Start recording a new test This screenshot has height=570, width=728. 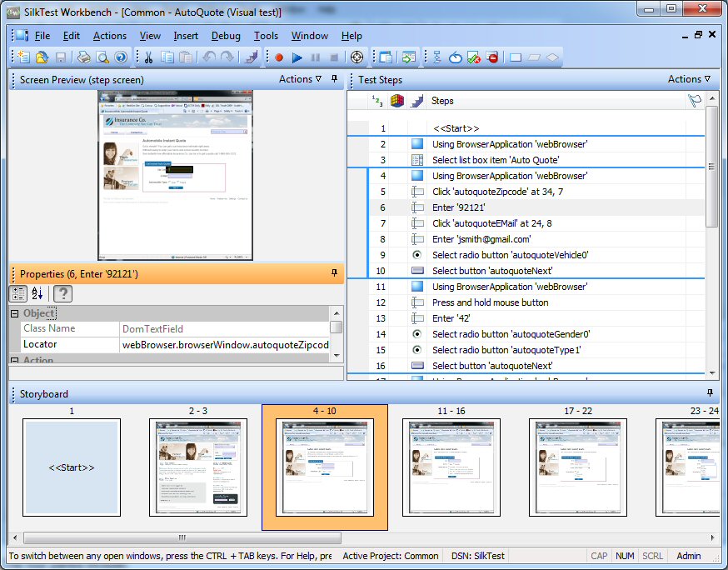(x=278, y=57)
